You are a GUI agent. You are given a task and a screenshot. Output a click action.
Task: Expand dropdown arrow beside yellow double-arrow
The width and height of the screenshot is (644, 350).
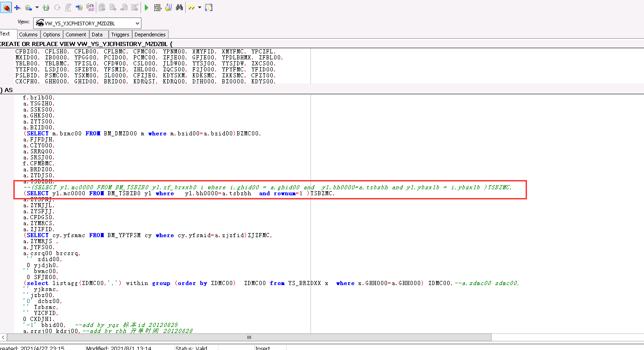199,7
